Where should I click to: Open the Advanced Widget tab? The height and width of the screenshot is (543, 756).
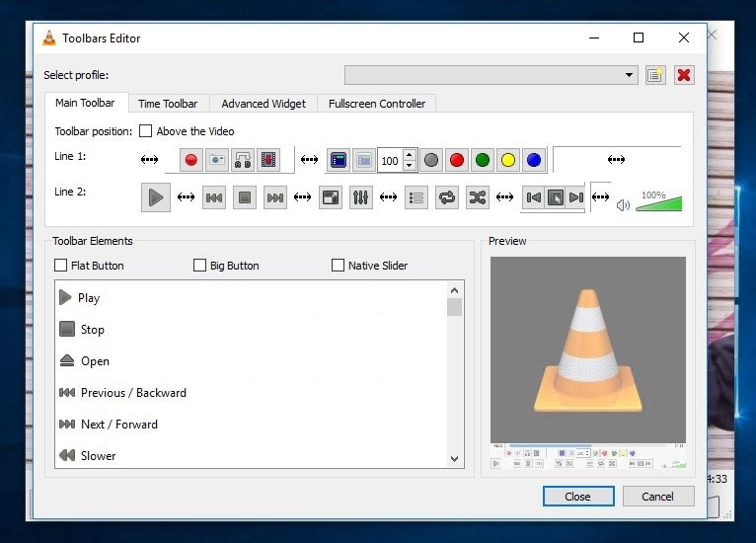click(x=264, y=104)
